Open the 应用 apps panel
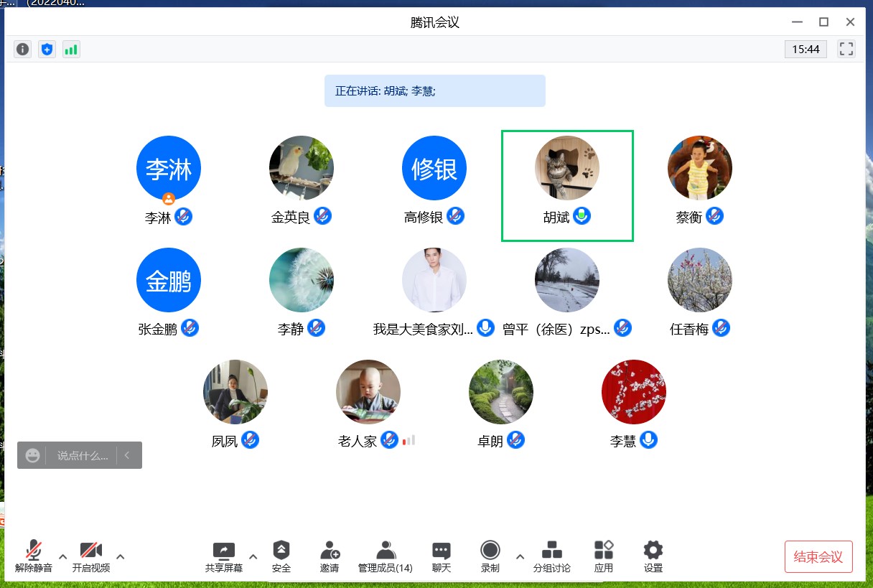 (x=604, y=556)
